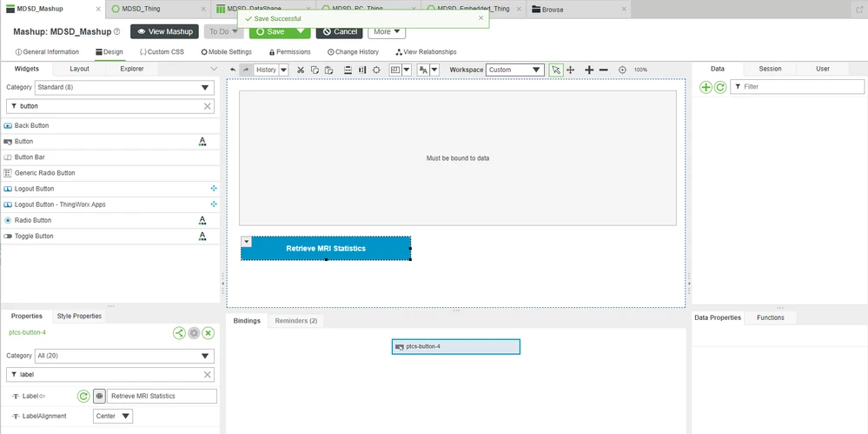Activate the select pointer tool
The width and height of the screenshot is (868, 434).
(x=556, y=70)
